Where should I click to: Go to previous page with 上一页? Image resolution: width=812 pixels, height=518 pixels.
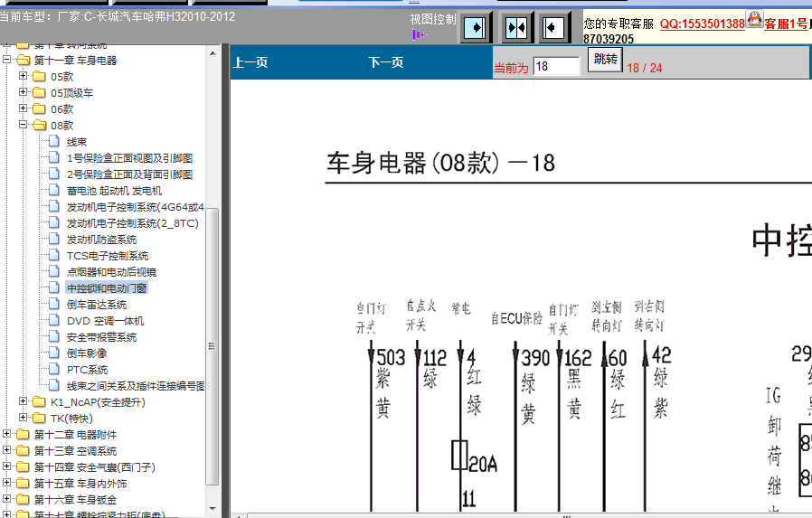[250, 62]
